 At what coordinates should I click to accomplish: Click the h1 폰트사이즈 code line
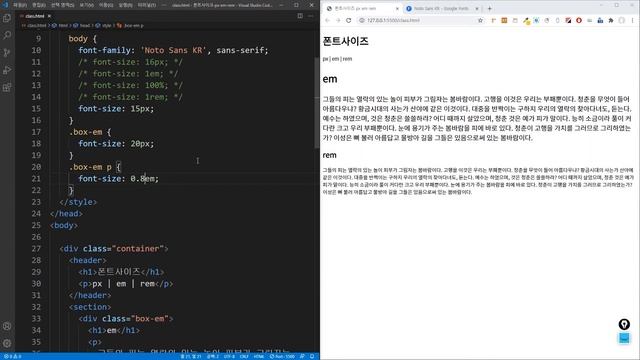pyautogui.click(x=121, y=272)
